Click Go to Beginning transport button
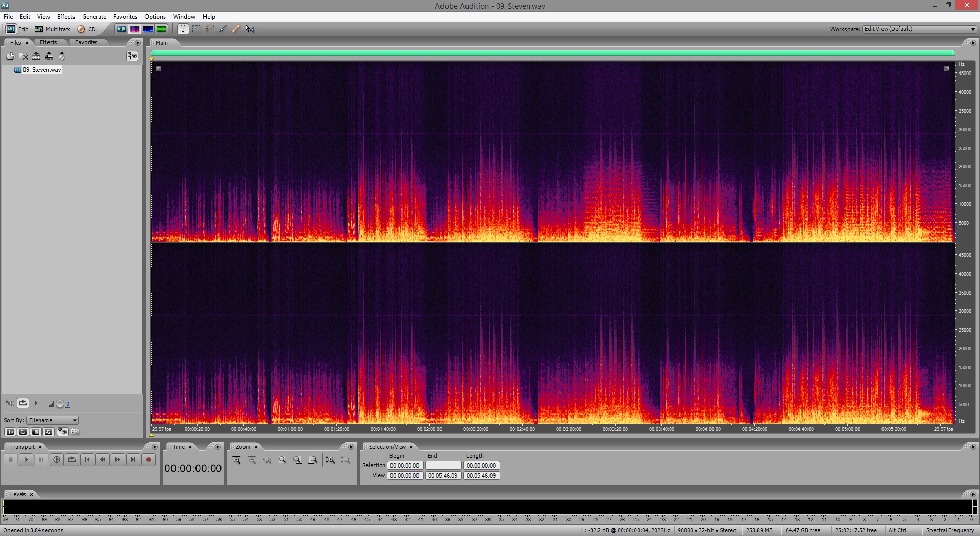980x536 pixels. pyautogui.click(x=87, y=460)
